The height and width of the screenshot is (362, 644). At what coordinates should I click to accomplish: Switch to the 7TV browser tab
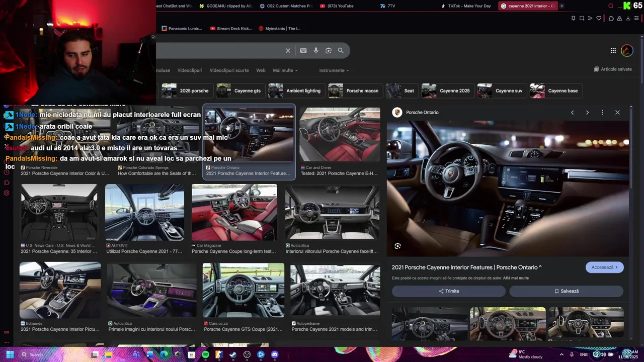(387, 6)
